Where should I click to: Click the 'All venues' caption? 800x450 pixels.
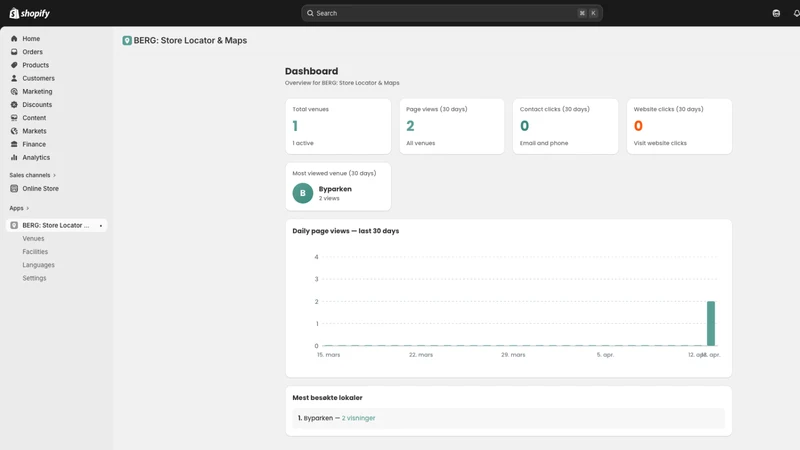[x=420, y=143]
